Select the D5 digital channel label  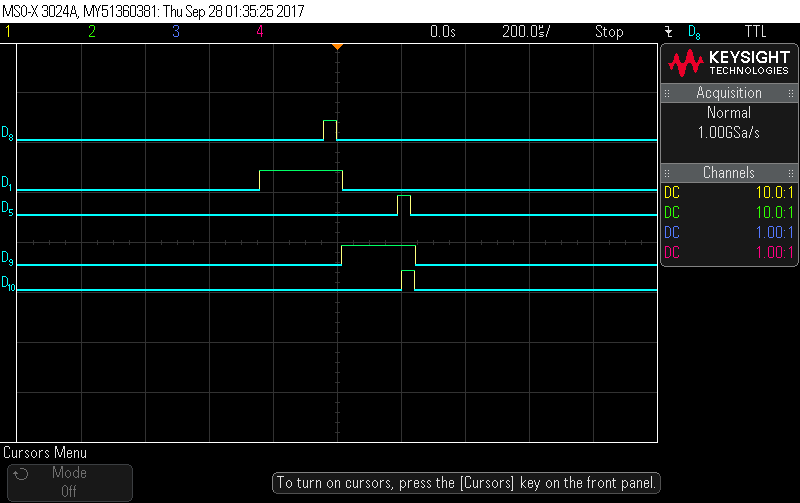(7, 208)
